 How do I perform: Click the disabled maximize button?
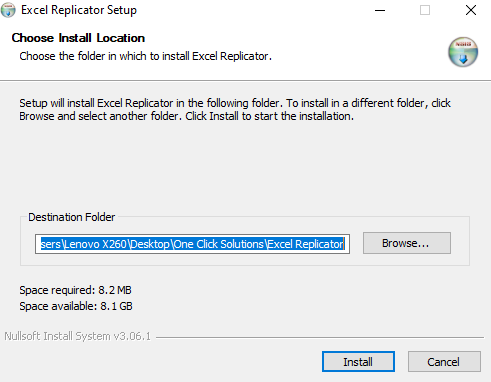point(425,10)
